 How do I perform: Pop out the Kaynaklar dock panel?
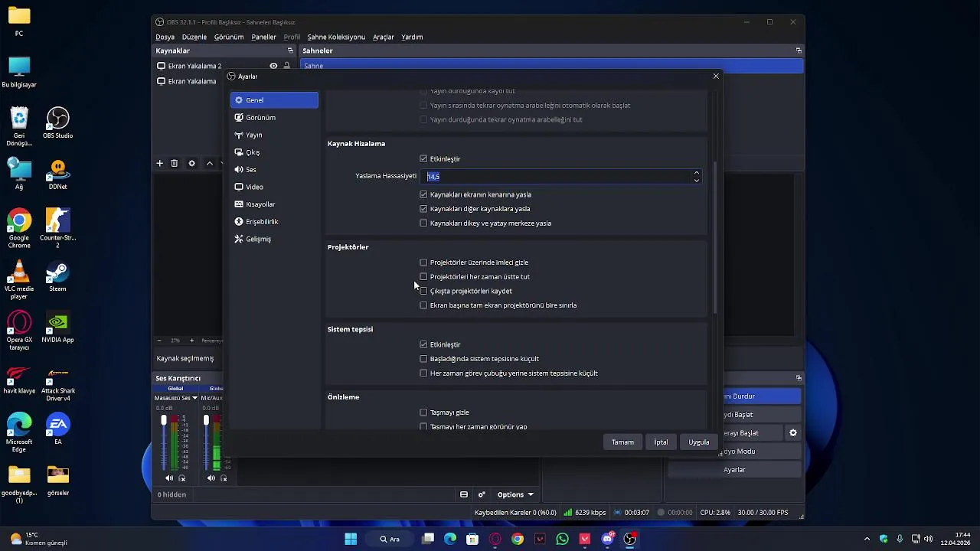[290, 51]
